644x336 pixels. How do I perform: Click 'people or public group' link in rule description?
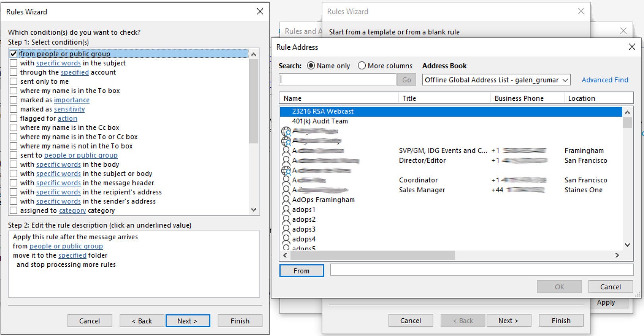66,246
